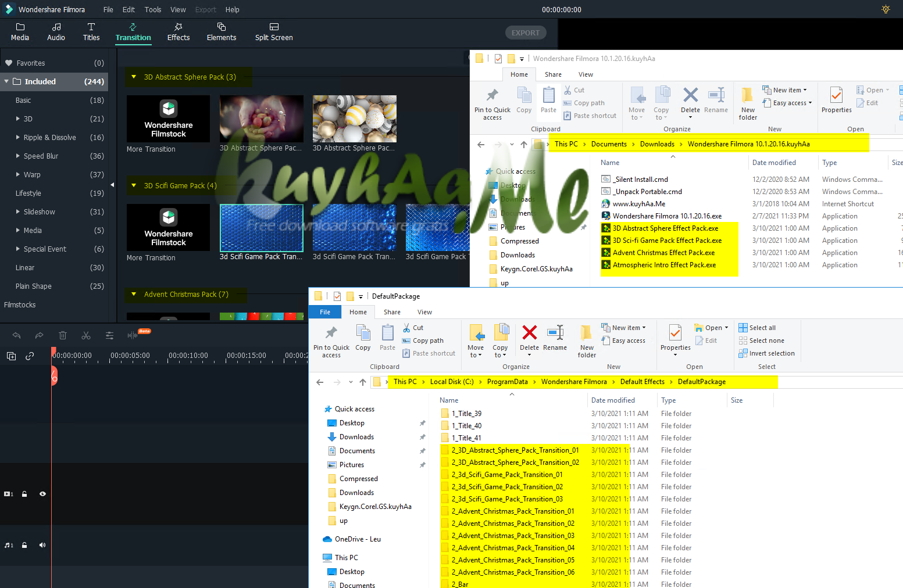Select the first 3d Scifi Game Pack thumbnail
The width and height of the screenshot is (903, 588).
(262, 227)
